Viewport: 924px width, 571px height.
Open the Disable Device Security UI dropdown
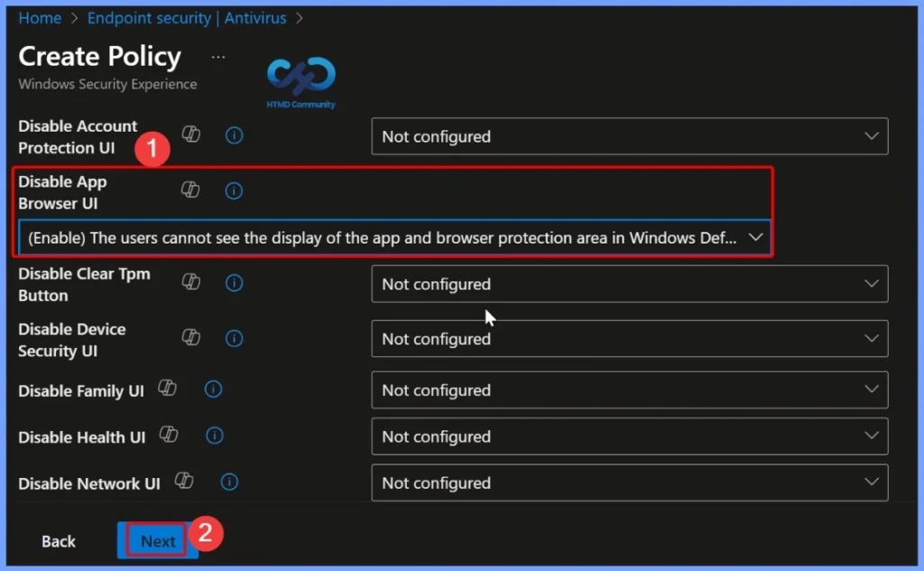click(873, 338)
